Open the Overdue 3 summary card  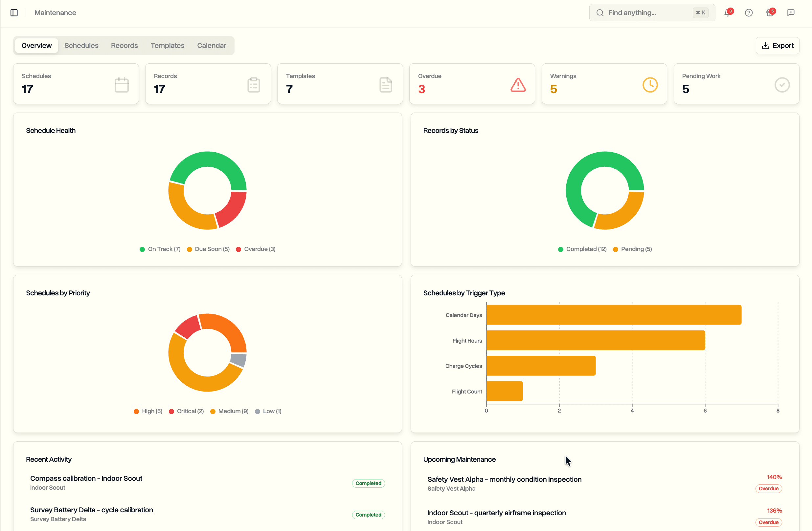tap(472, 83)
